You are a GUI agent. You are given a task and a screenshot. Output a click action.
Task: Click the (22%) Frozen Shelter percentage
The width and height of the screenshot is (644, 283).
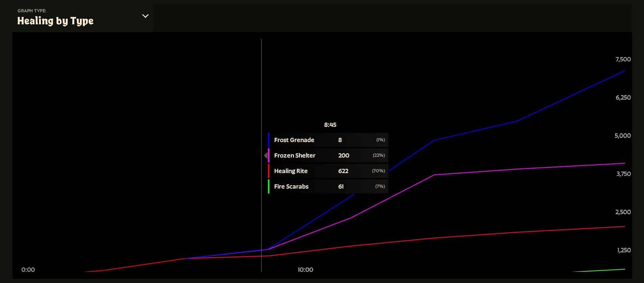(x=379, y=155)
